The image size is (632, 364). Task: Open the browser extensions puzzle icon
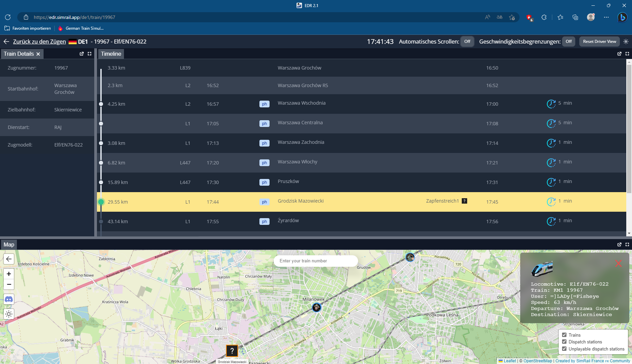point(544,17)
